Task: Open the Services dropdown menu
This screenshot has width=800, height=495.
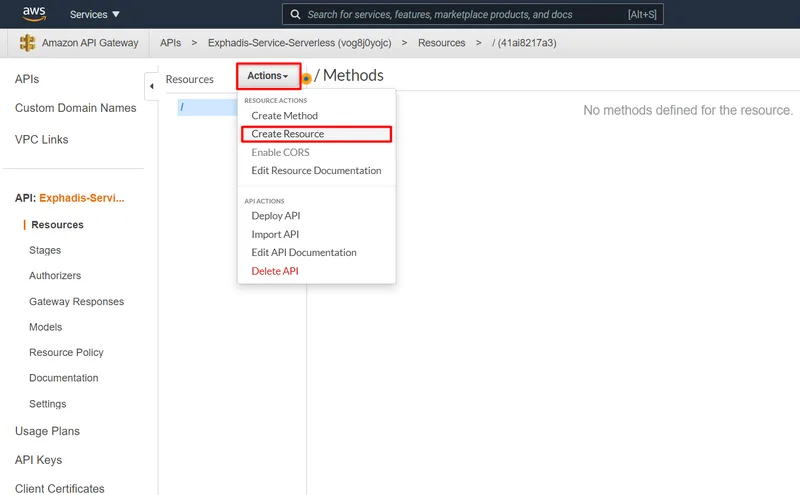Action: click(x=94, y=14)
